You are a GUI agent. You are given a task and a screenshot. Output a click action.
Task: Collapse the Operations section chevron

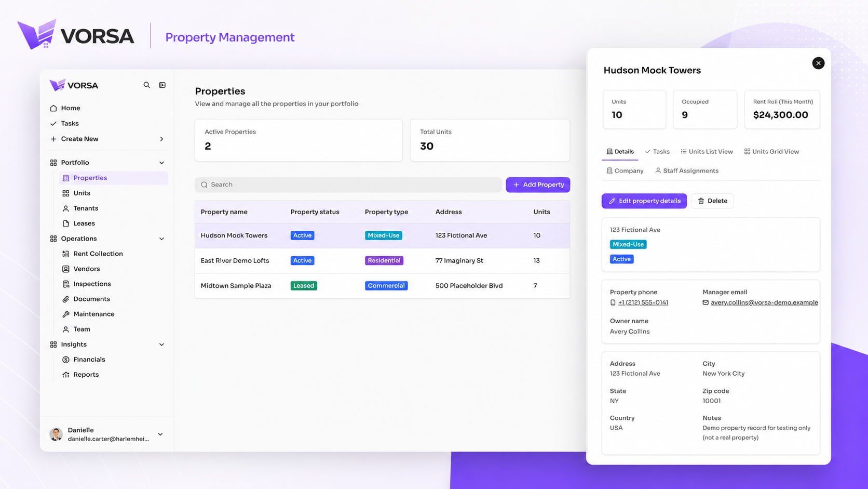(161, 239)
